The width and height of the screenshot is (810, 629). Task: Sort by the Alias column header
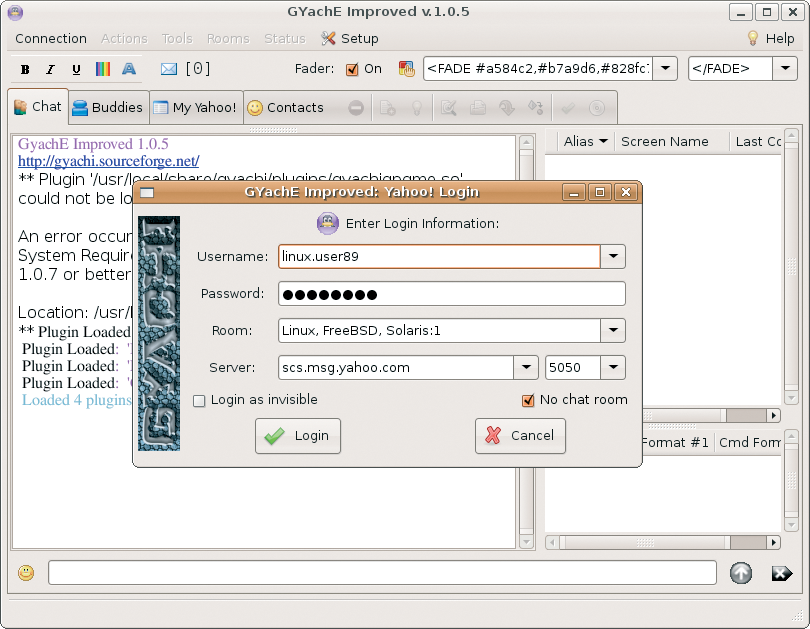click(x=586, y=141)
